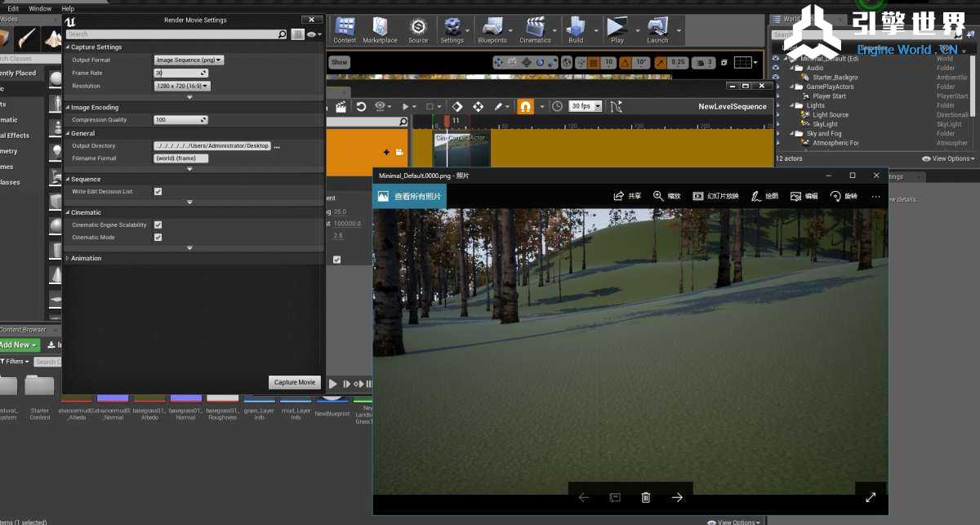Viewport: 980px width, 525px height.
Task: Browse Output Directory with ellipsis button
Action: (277, 146)
